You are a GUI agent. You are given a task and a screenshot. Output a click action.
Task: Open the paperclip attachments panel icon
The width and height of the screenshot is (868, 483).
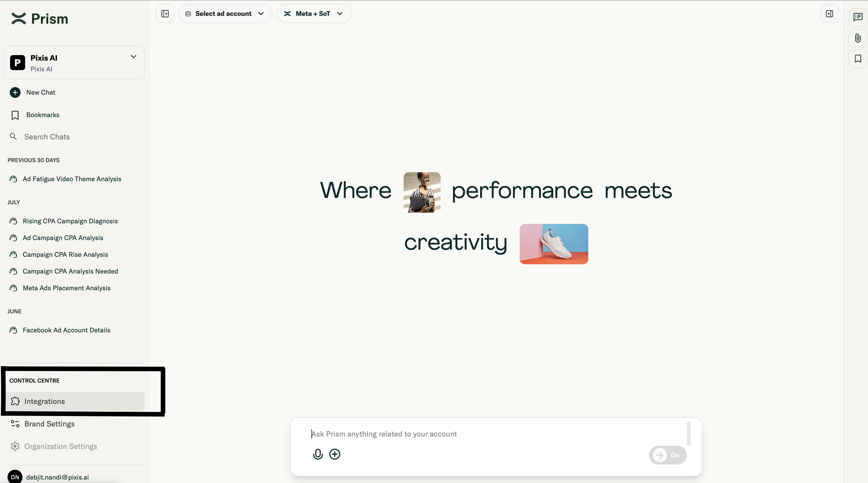click(858, 38)
